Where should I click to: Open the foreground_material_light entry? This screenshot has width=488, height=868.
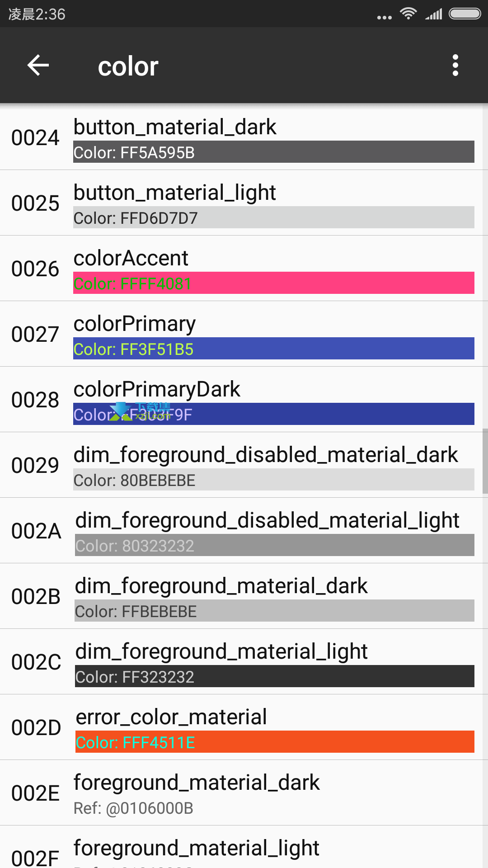point(244,847)
